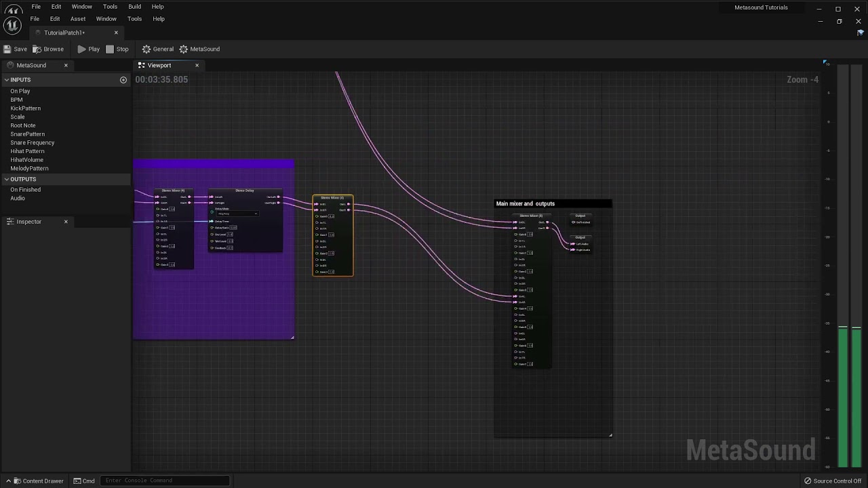Viewport: 868px width, 488px height.
Task: Select the Hihat Pattern input
Action: point(27,151)
